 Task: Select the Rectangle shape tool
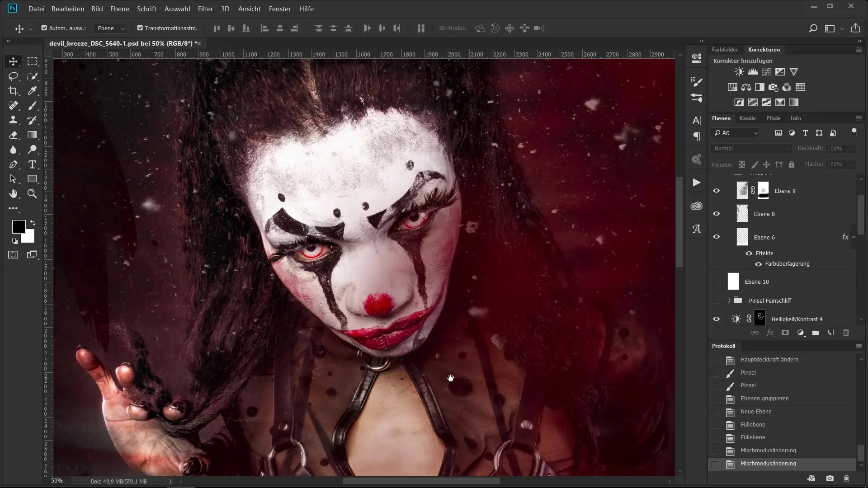click(32, 179)
